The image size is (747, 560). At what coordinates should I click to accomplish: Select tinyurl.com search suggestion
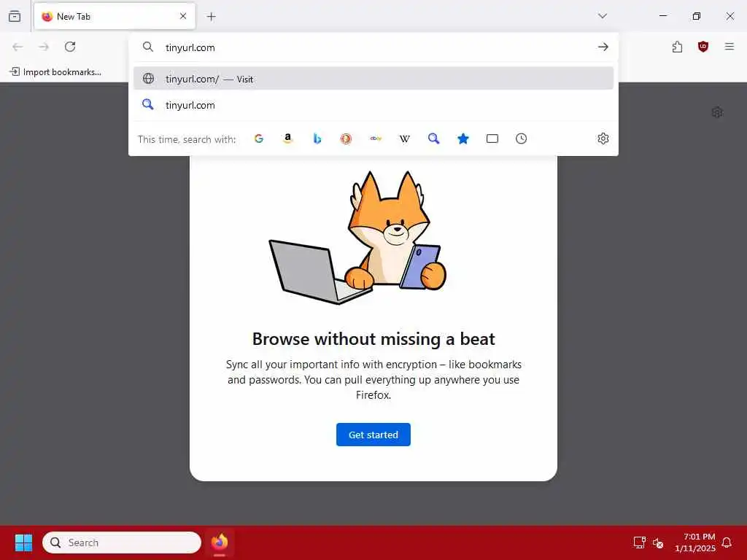373,105
